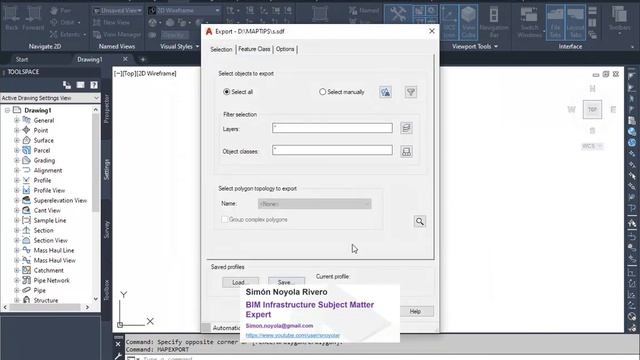The width and height of the screenshot is (640, 360).
Task: Tick the Group complex polygons checkbox
Action: pyautogui.click(x=224, y=220)
